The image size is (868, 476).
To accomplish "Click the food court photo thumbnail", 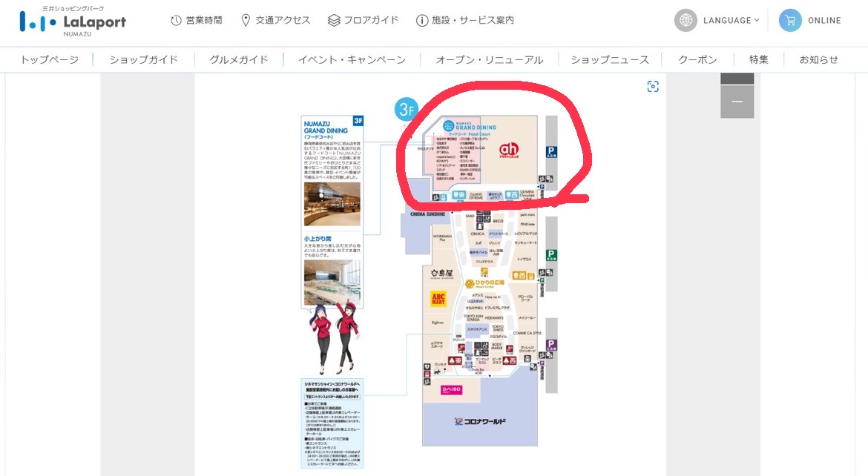I will 332,204.
